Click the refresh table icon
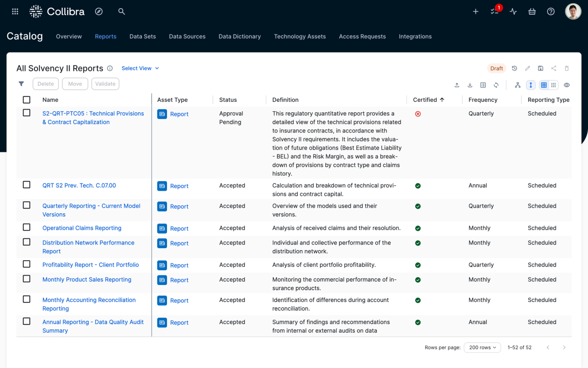 point(496,85)
